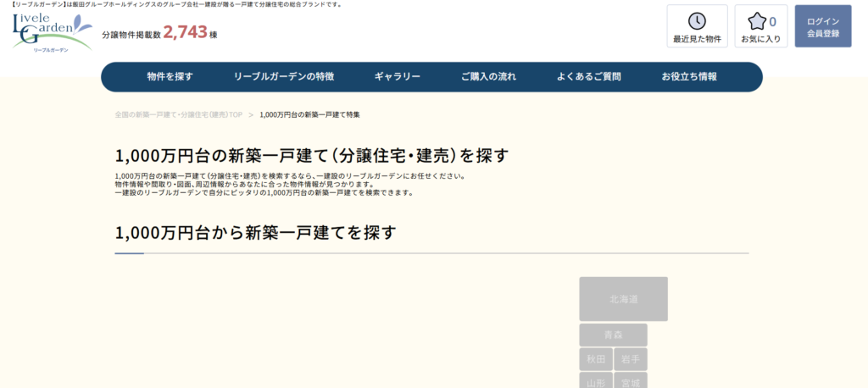This screenshot has height=388, width=868.
Task: Choose the 宮城 prefecture tile
Action: 631,381
